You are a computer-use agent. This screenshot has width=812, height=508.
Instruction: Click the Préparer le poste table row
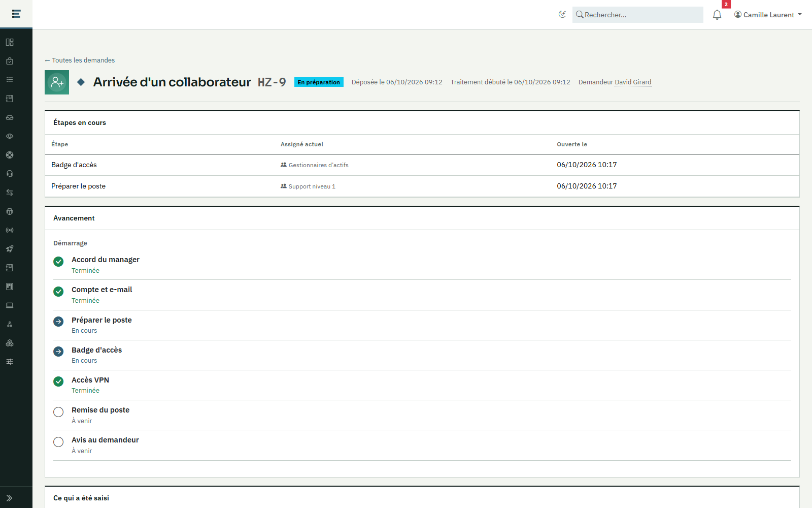coord(422,186)
